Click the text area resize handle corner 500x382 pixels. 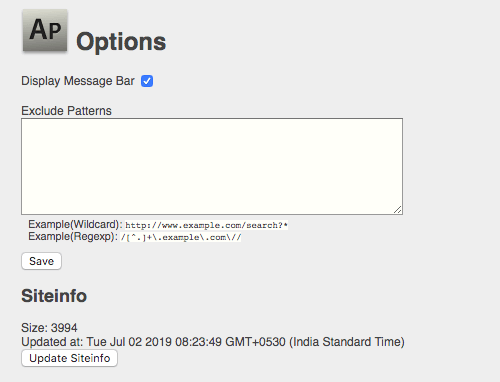click(x=398, y=210)
